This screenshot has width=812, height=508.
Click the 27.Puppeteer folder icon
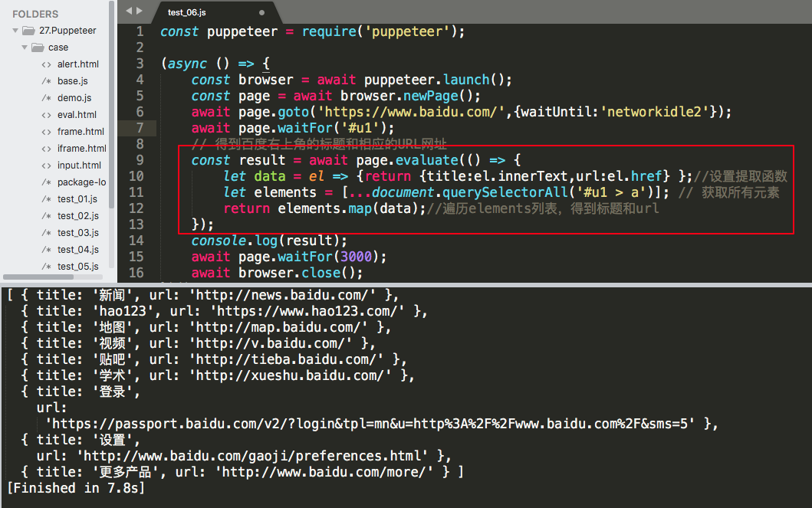(29, 31)
